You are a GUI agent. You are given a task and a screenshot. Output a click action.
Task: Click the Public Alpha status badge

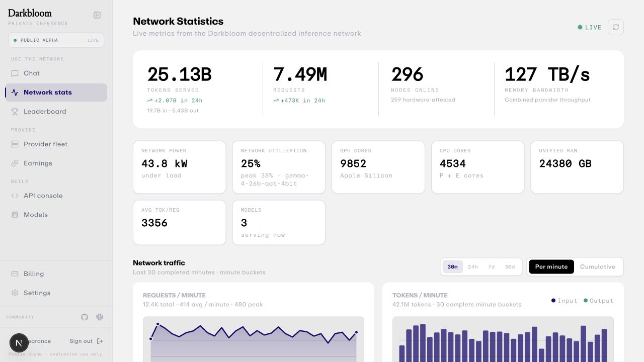pos(56,40)
